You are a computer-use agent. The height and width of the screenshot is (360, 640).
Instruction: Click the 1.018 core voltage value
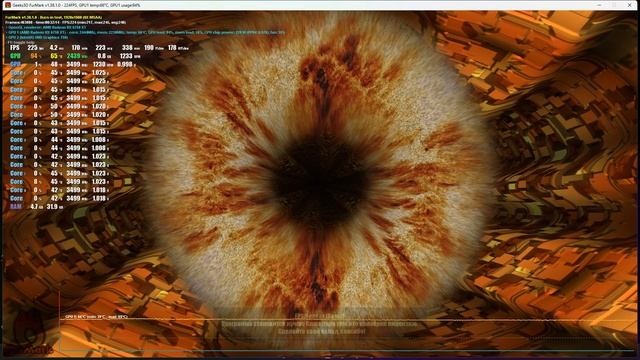(99, 190)
